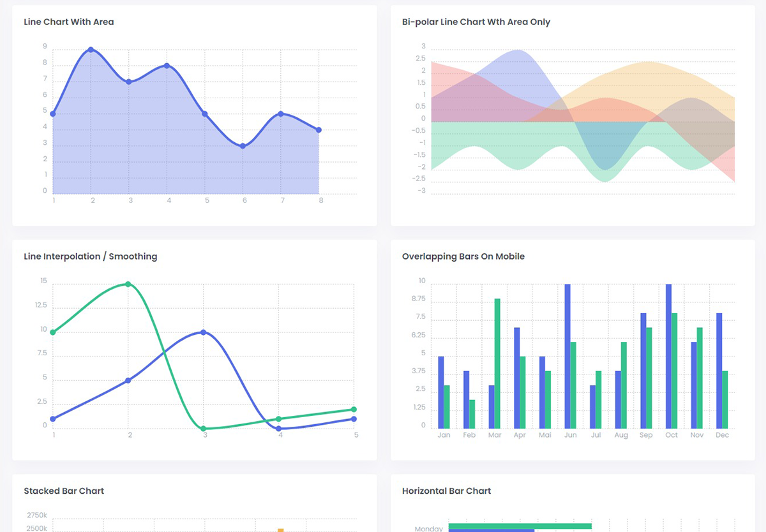Select the green bar for Dec
766x532 pixels.
725,399
